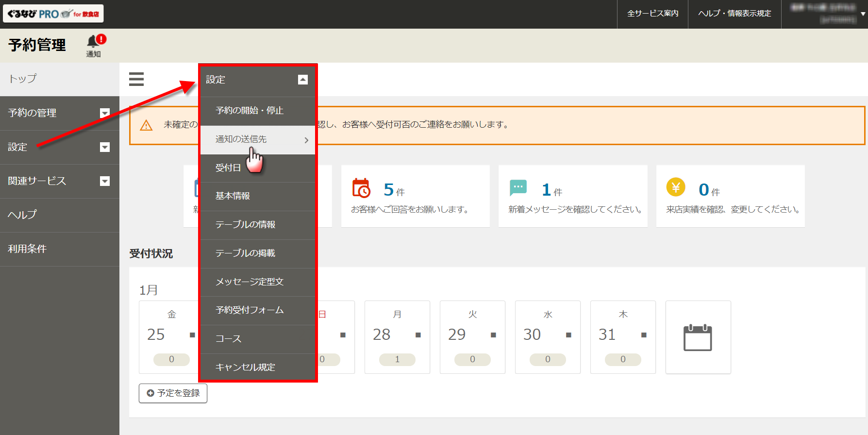The image size is (868, 435).
Task: Select the 木 31 date card
Action: tap(623, 337)
